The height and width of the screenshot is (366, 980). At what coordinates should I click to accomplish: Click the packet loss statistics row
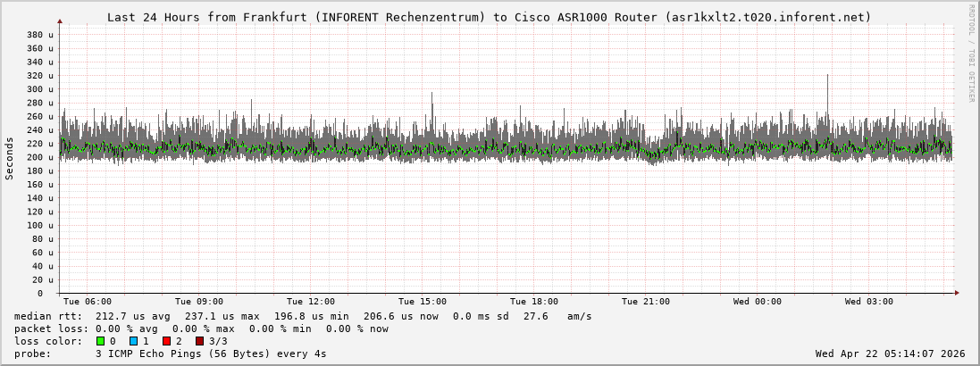201,329
